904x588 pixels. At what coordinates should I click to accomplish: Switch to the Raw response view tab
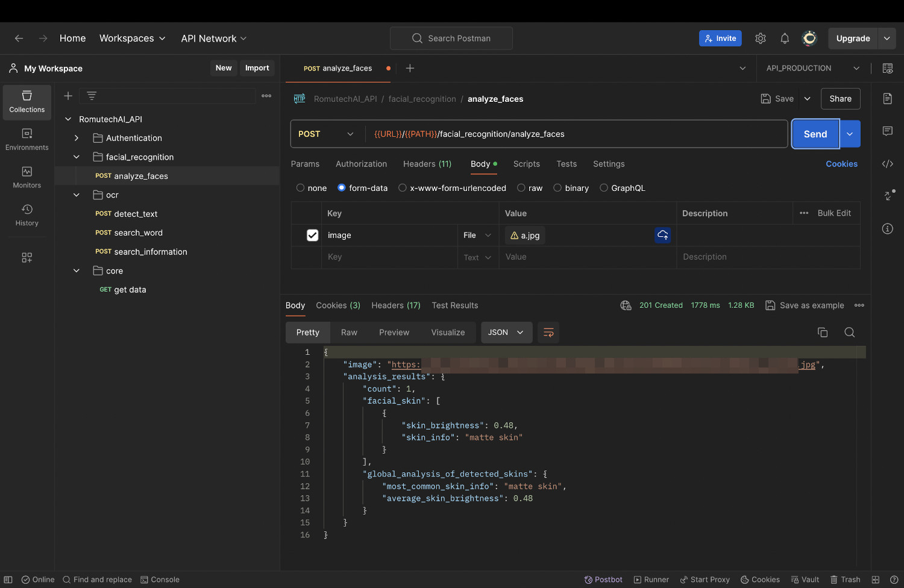point(349,333)
